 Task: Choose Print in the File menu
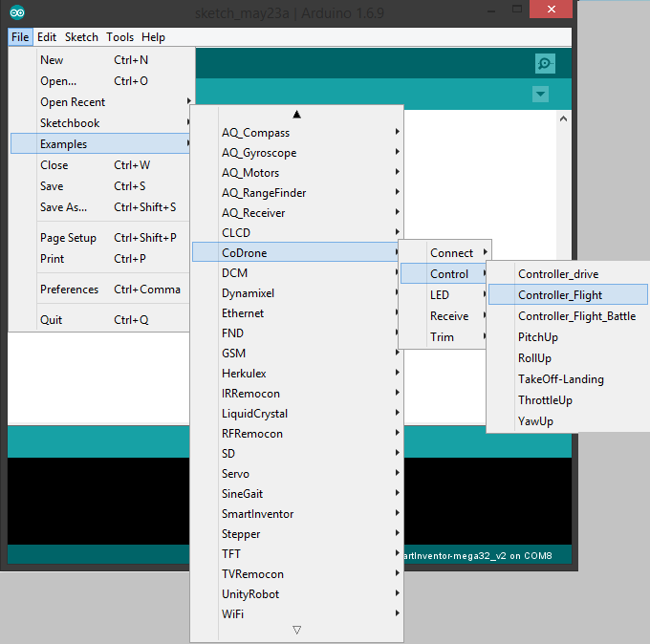(100, 259)
